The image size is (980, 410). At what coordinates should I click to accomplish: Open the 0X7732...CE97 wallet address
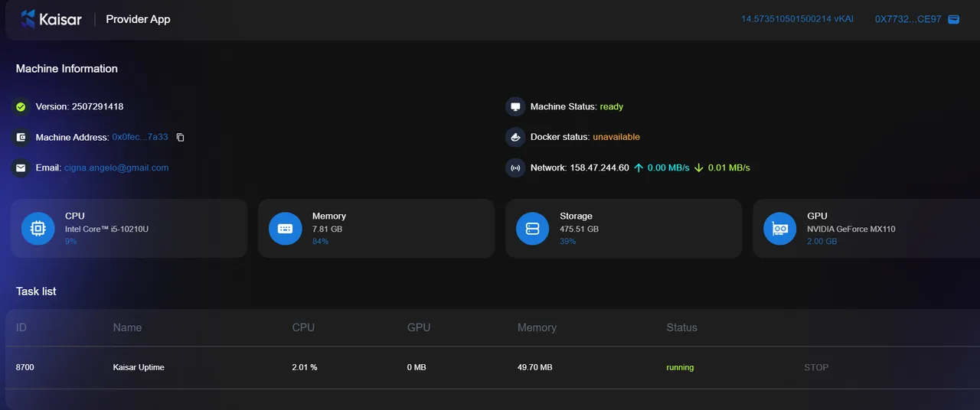[x=908, y=19]
